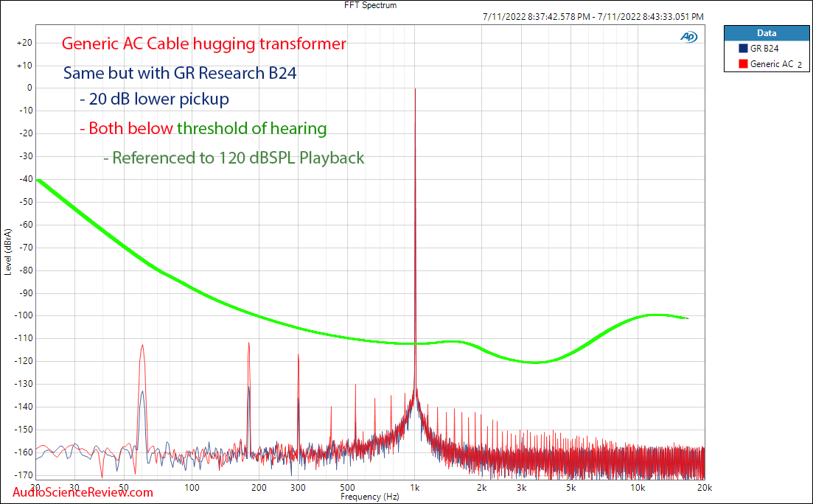The height and width of the screenshot is (504, 813).
Task: Click the 2k frequency axis tick label
Action: click(x=481, y=487)
